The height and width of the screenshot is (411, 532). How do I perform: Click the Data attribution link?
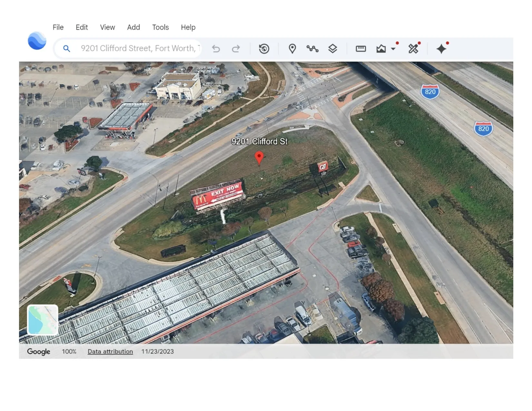(x=110, y=351)
